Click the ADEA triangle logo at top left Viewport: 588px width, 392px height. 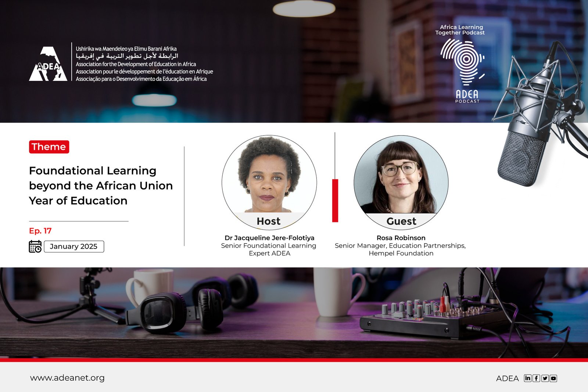(x=48, y=64)
